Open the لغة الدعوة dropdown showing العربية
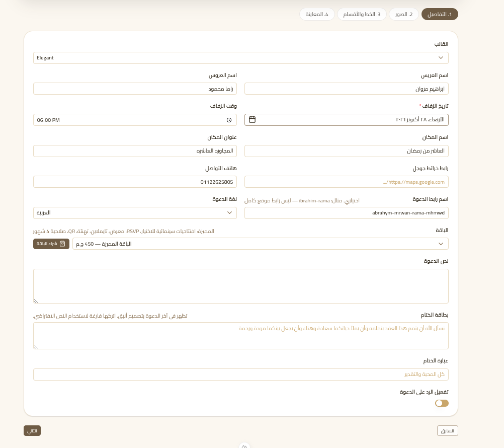504x448 pixels. pyautogui.click(x=135, y=213)
